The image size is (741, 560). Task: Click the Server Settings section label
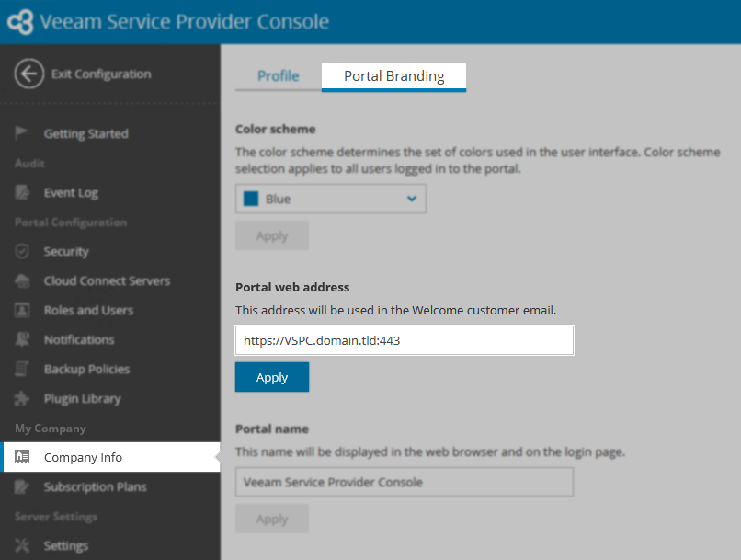point(56,517)
